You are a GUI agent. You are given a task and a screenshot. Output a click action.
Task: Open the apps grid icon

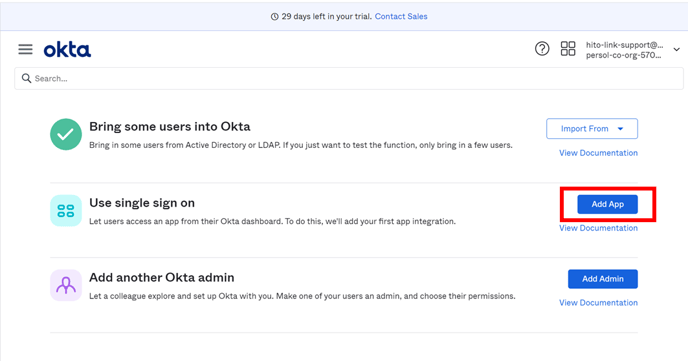coord(568,48)
